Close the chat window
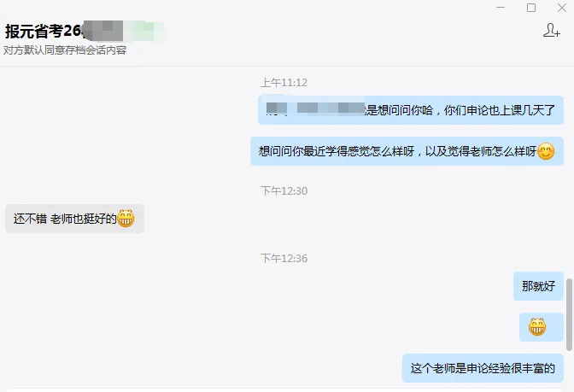 [562, 8]
